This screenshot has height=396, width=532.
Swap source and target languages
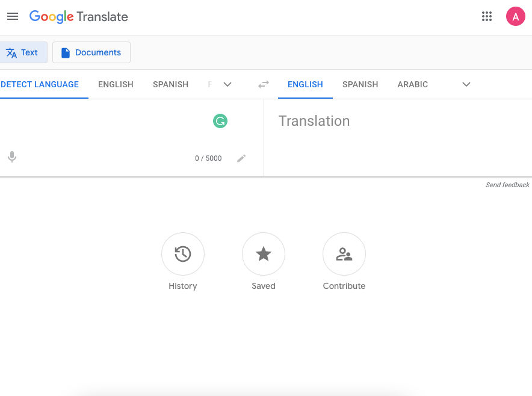[263, 84]
